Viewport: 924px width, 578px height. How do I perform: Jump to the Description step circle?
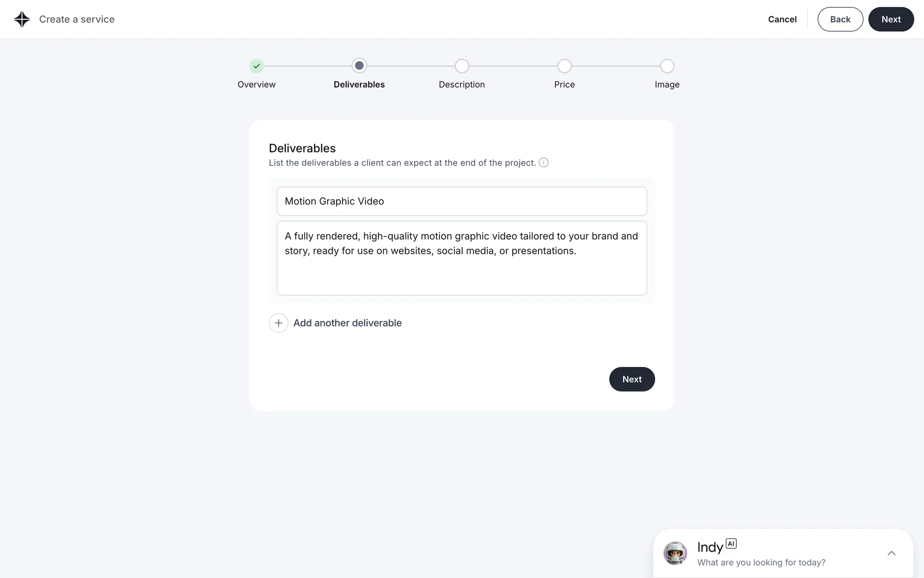[462, 66]
